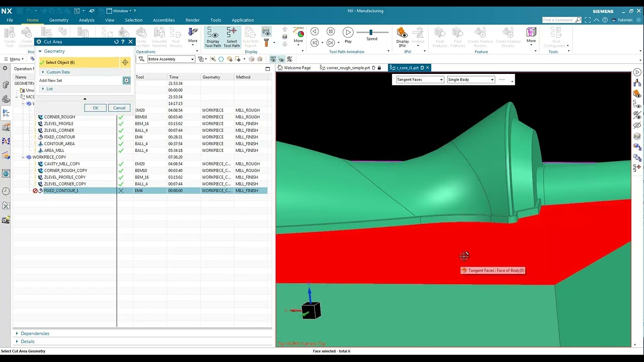Collapse the Geometry section in Cut Area
Screen dimensions: 644x362
[x=40, y=51]
